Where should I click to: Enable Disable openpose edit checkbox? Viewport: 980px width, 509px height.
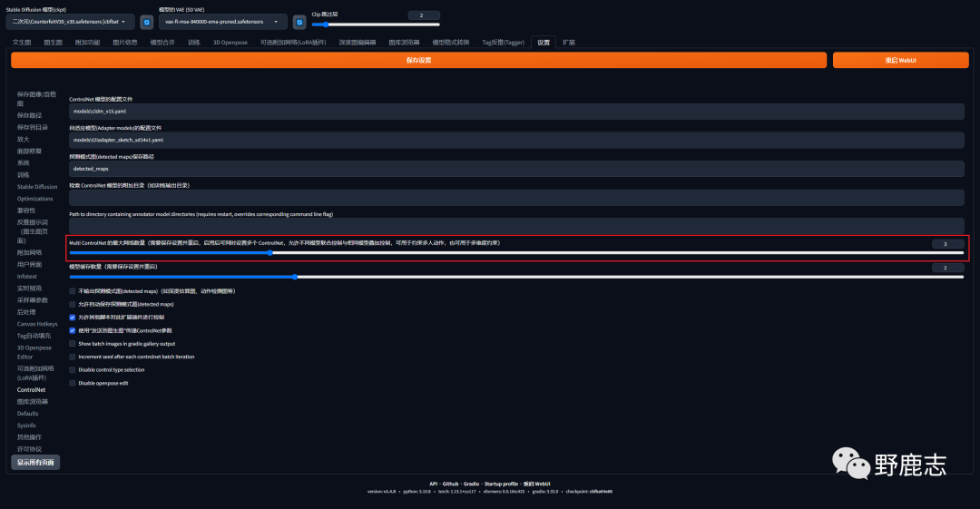[x=73, y=383]
